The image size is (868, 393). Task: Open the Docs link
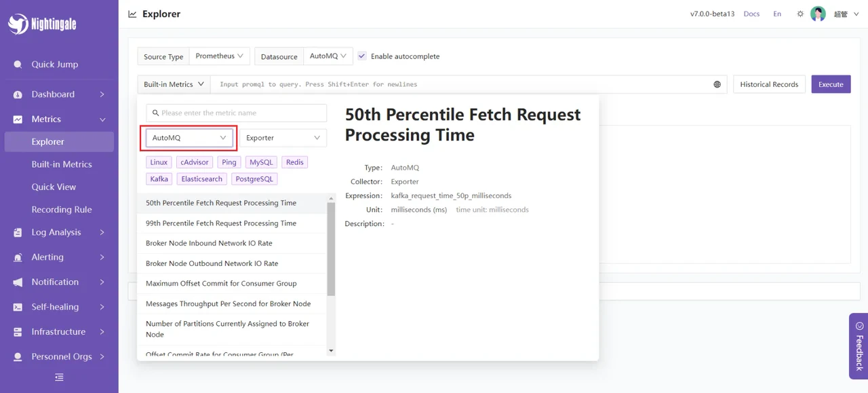click(x=751, y=13)
